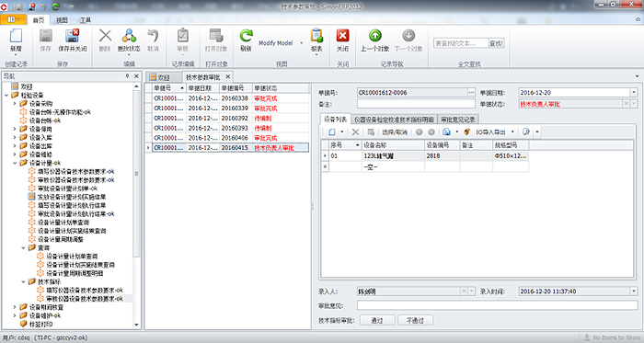Expand the 设备采购 tree folder
The image size is (644, 343).
pos(15,104)
